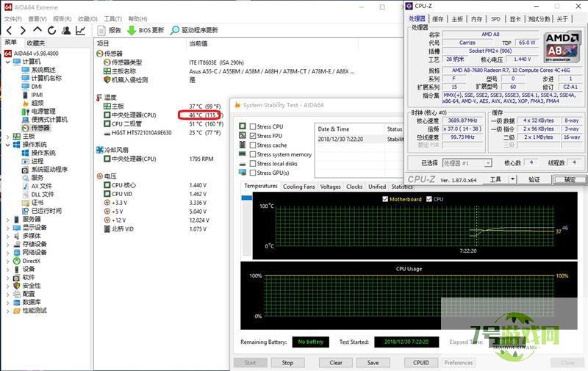This screenshot has width=588, height=371.
Task: Click the Up arrow navigation icon
Action: 37,30
